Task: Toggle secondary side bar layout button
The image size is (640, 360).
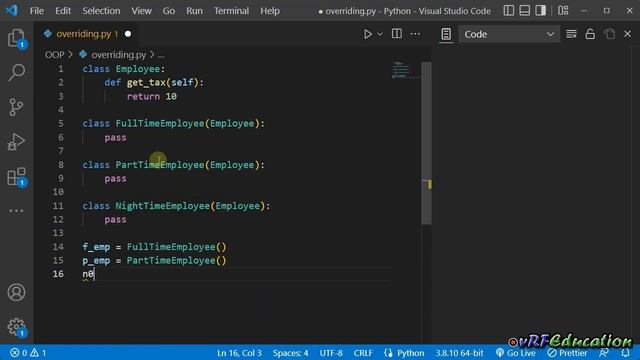Action: coord(540,11)
